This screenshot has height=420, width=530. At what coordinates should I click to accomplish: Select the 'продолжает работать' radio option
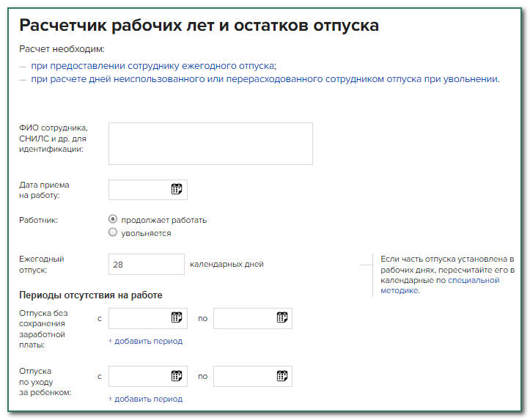(x=113, y=219)
